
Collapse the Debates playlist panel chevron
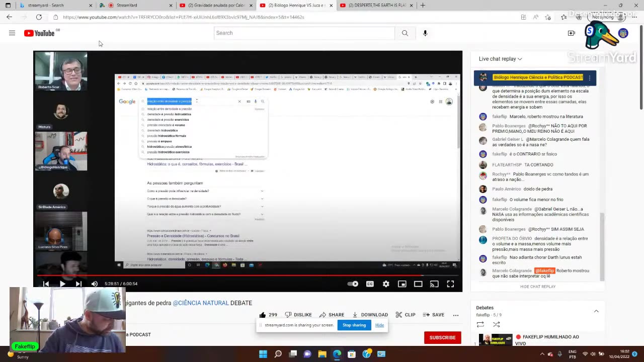pyautogui.click(x=596, y=311)
